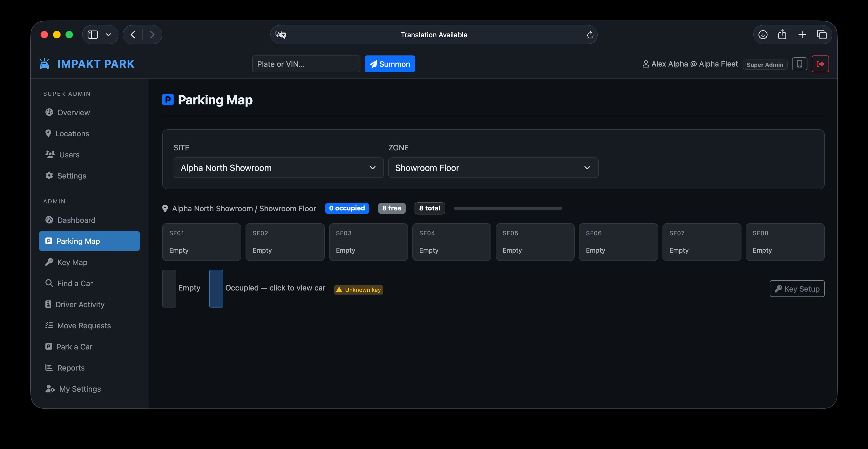Screen dimensions: 868x449
Task: Click the 8 total badge
Action: (x=430, y=208)
